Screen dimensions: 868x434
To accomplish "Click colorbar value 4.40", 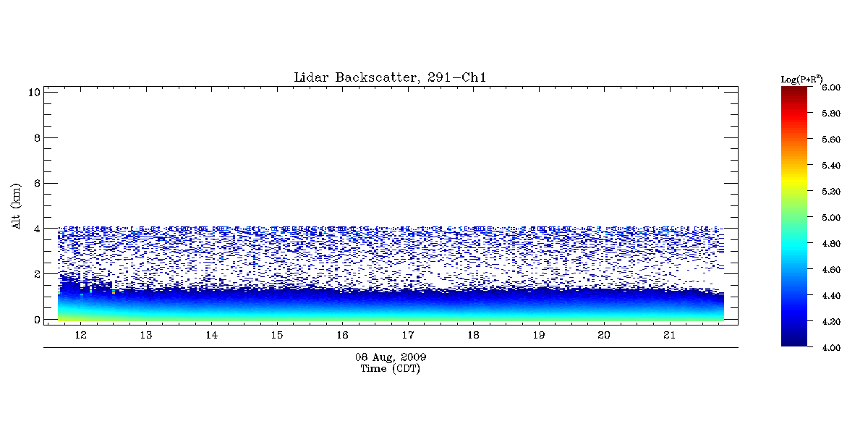I will 830,296.
